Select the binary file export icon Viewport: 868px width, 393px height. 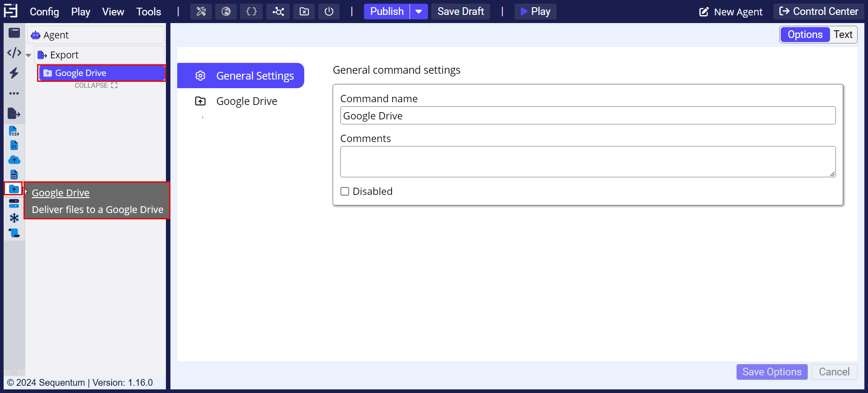click(14, 146)
